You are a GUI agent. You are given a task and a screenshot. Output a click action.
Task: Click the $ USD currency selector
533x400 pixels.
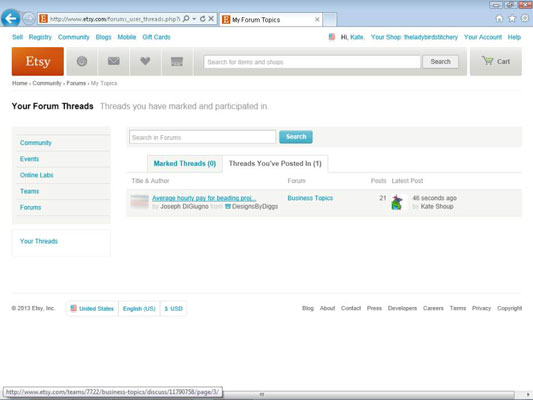(x=173, y=309)
